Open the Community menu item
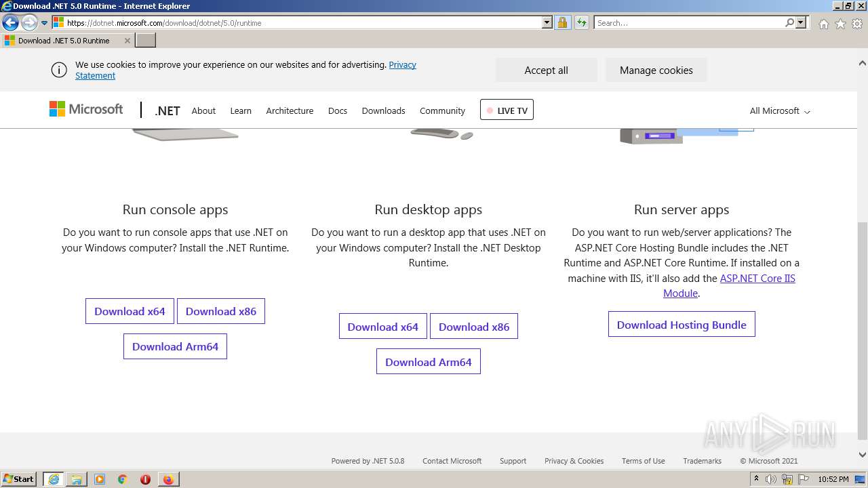The width and height of the screenshot is (868, 488). 442,110
